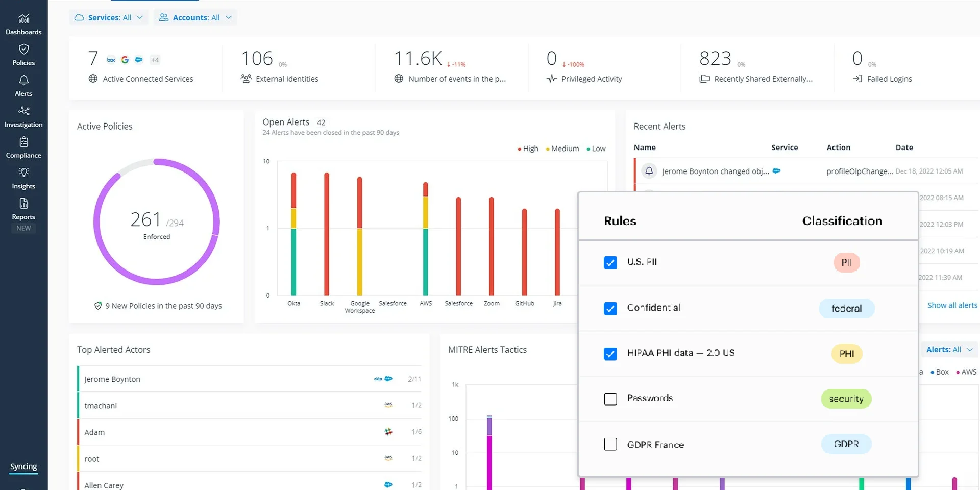Click the 261 Enforced policies donut chart
Image resolution: width=980 pixels, height=490 pixels.
pos(157,222)
